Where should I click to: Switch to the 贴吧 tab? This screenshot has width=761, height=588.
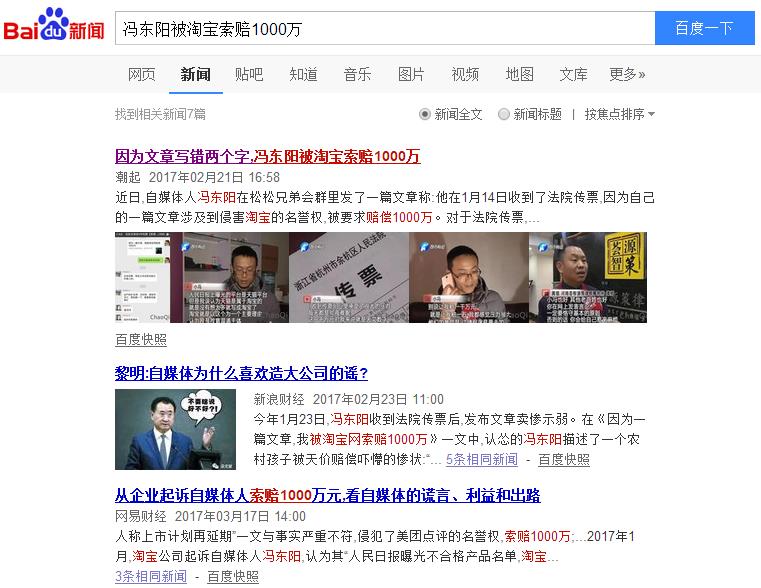point(249,74)
